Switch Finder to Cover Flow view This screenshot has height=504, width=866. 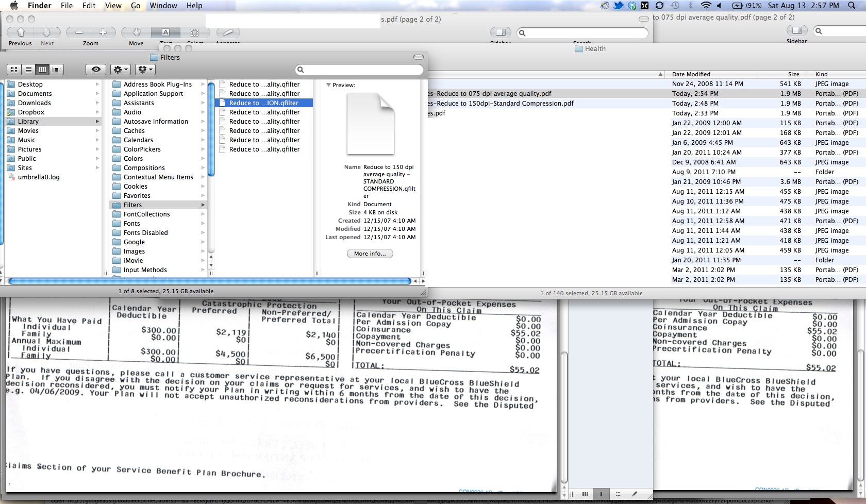[57, 70]
